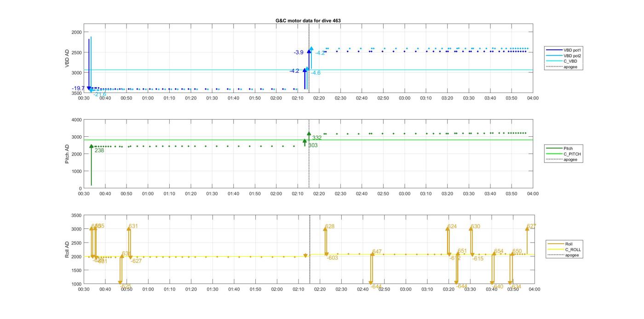Click the light blue '-4.2' data label
The height and width of the screenshot is (319, 644).
pos(320,53)
